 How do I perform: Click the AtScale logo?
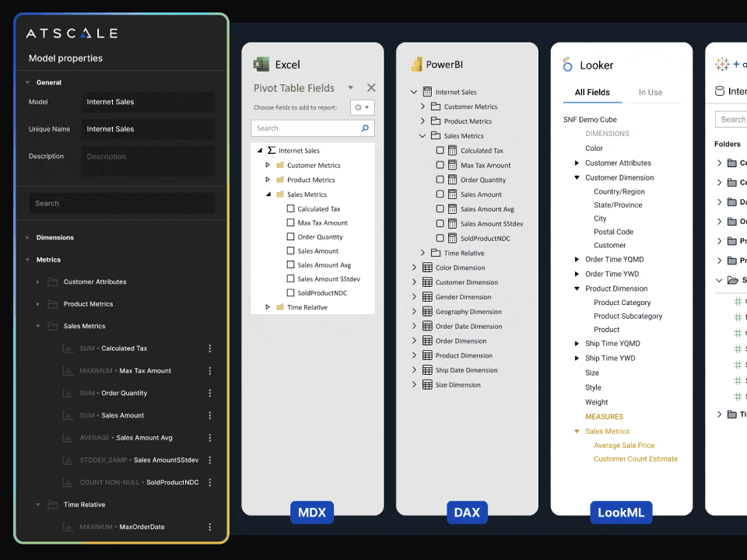[72, 33]
